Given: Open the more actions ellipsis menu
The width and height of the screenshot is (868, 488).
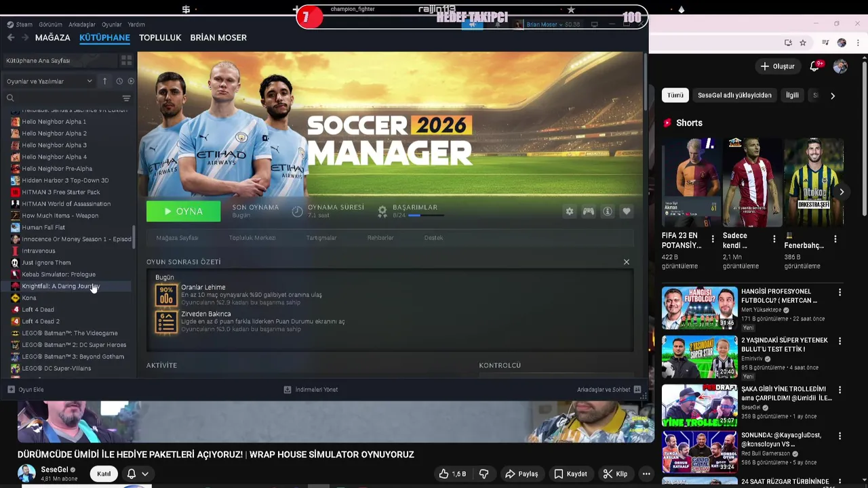Looking at the screenshot, I should [x=646, y=474].
